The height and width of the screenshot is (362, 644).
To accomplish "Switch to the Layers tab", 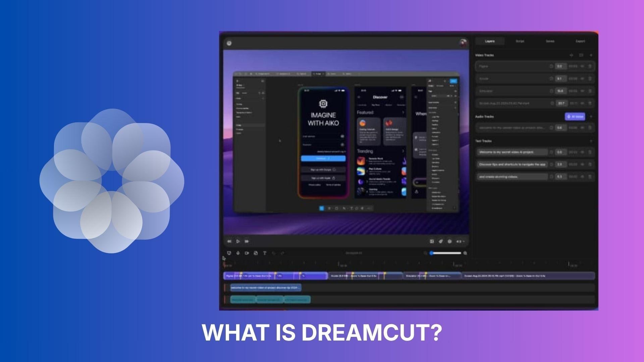I will point(490,41).
